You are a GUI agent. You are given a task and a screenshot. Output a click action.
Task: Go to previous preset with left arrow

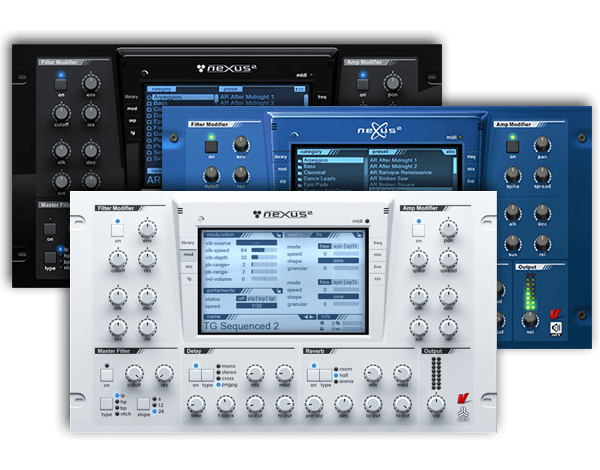[x=306, y=317]
